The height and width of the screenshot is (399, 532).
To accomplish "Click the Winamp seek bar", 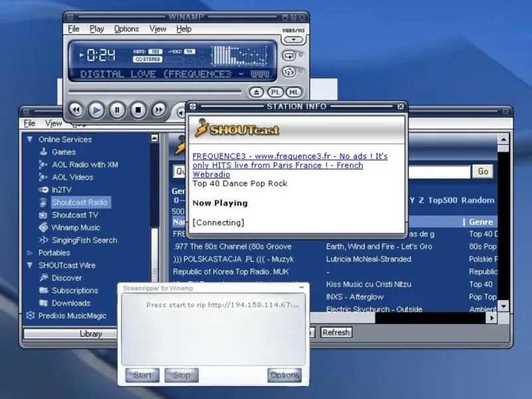I will pos(155,92).
